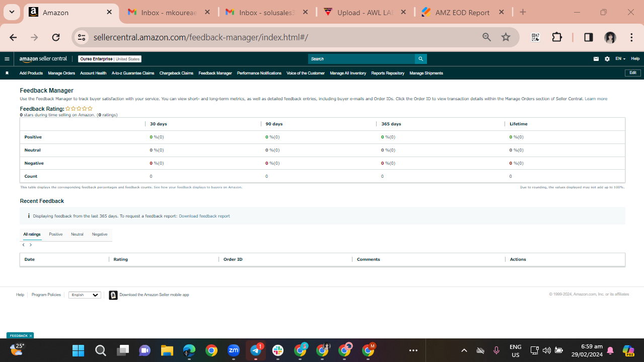Close the FEEDBACK tag at bottom

[31, 336]
